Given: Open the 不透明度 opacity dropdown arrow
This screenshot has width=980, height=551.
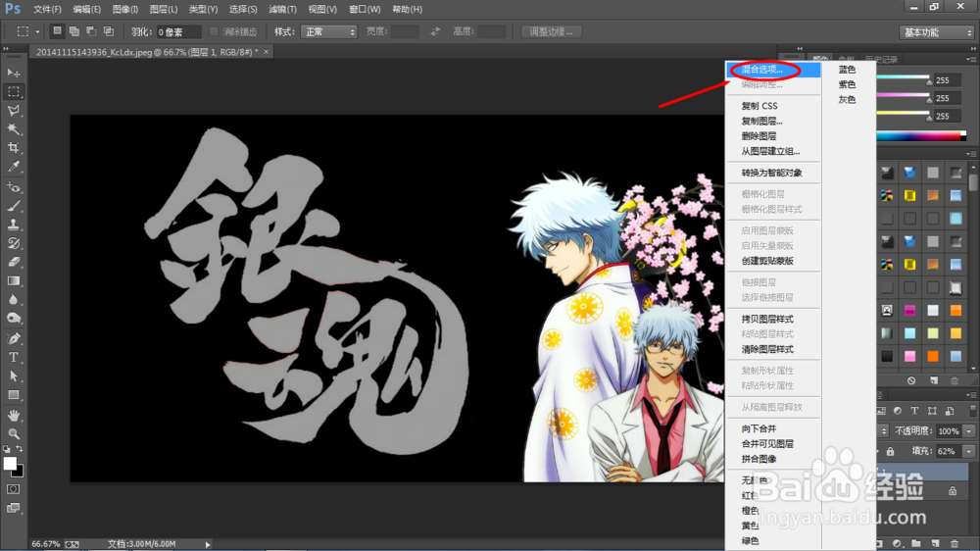Looking at the screenshot, I should coord(969,431).
